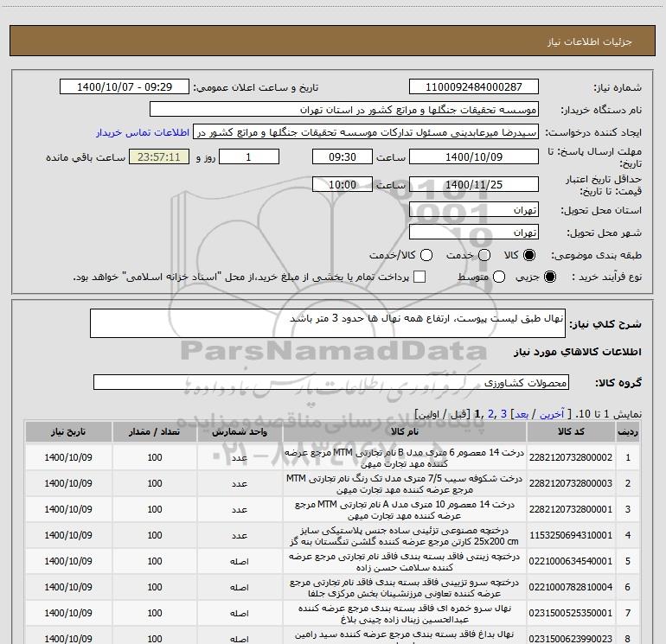The image size is (666, 644).
Task: Click the شهر محل تحویل field
Action: point(474,233)
